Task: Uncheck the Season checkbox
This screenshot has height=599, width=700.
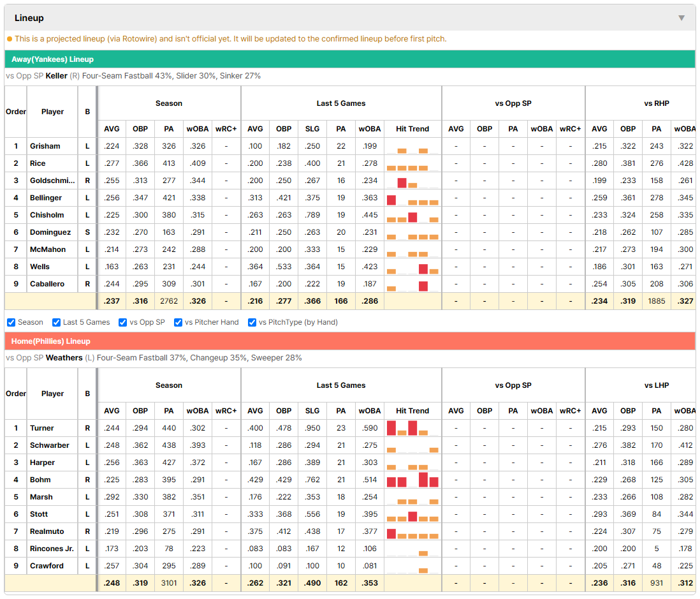Action: click(11, 323)
